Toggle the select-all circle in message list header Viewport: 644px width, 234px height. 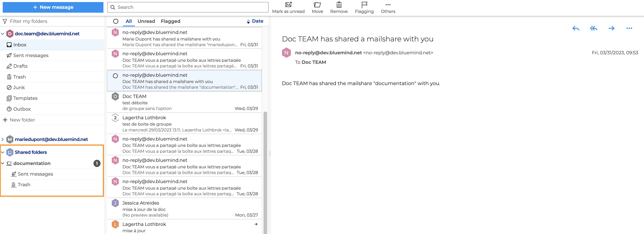click(x=116, y=21)
